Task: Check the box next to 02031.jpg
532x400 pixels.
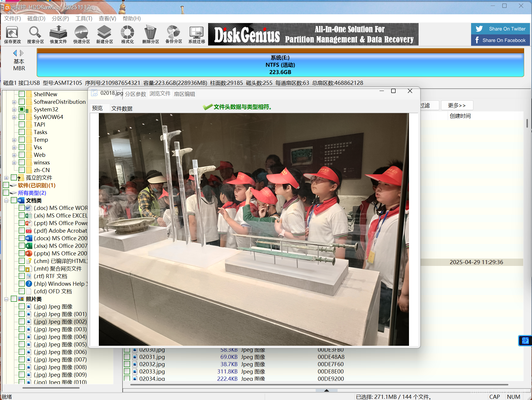Action: tap(127, 357)
